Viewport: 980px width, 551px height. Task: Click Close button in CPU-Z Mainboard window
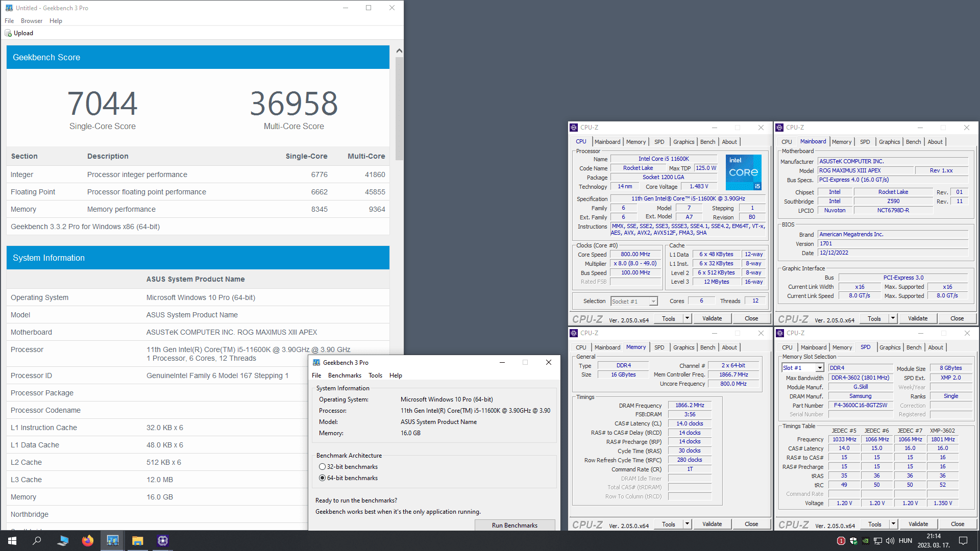957,318
